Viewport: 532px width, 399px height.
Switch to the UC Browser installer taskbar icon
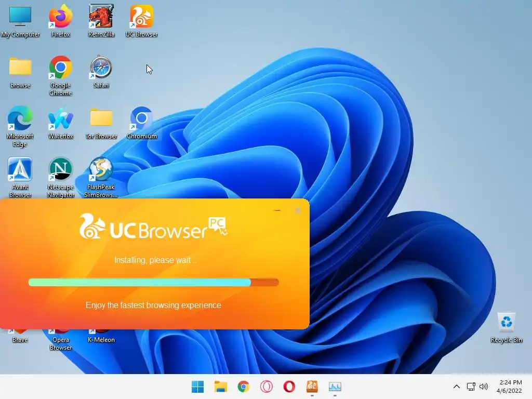pyautogui.click(x=312, y=387)
